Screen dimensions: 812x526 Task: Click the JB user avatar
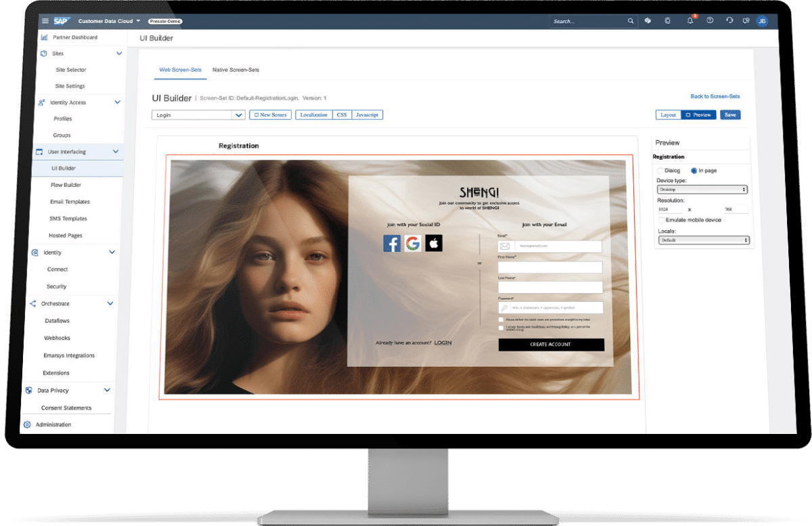pos(762,21)
